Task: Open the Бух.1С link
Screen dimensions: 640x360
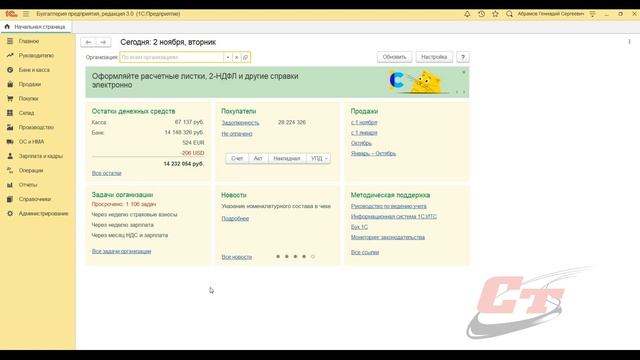Action: pos(359,227)
